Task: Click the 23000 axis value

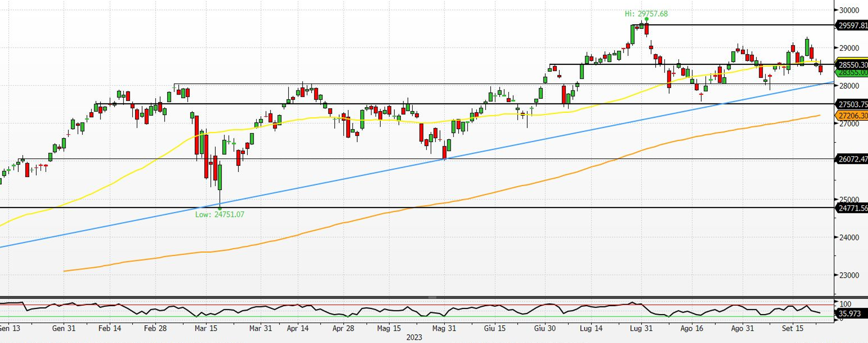Action: click(849, 275)
